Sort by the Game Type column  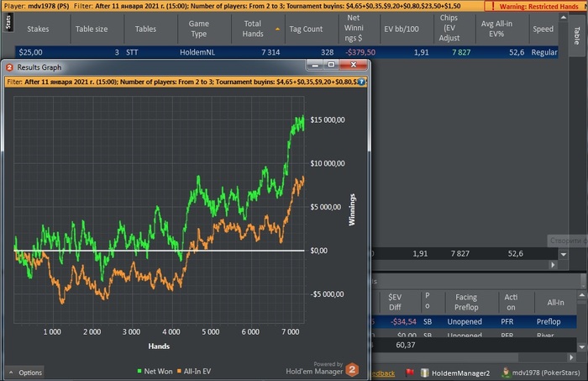pos(199,29)
